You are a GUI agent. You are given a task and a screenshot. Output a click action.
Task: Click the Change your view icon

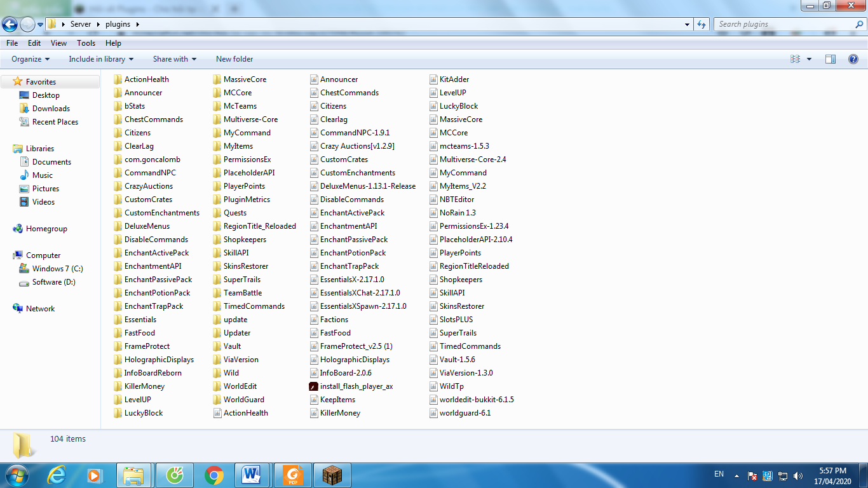795,59
